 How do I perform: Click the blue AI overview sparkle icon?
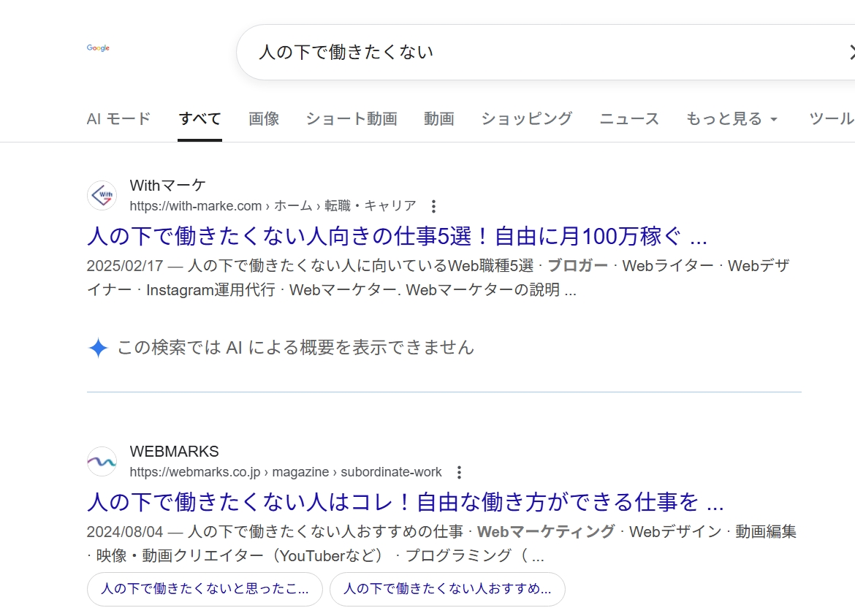pyautogui.click(x=98, y=348)
